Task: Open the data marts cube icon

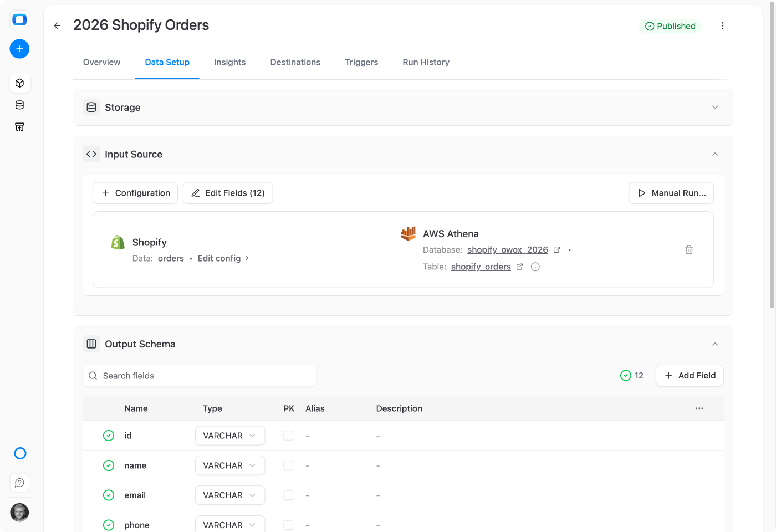Action: click(x=19, y=83)
